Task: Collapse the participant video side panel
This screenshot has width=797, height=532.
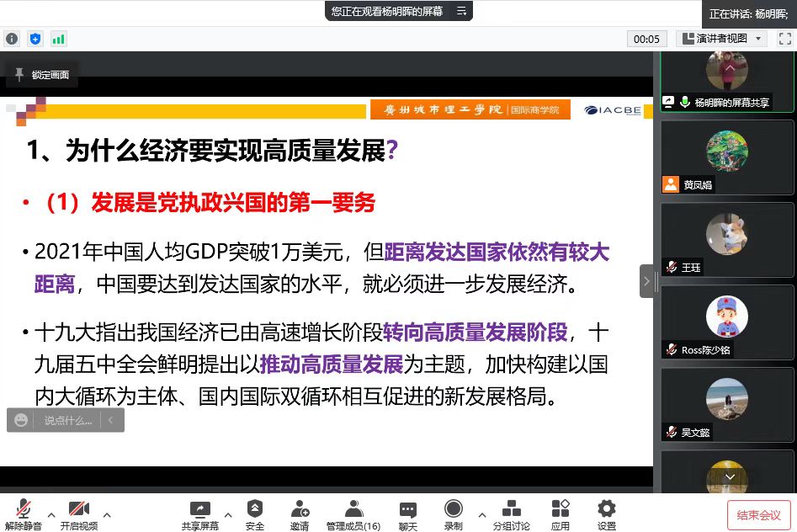Action: point(646,281)
